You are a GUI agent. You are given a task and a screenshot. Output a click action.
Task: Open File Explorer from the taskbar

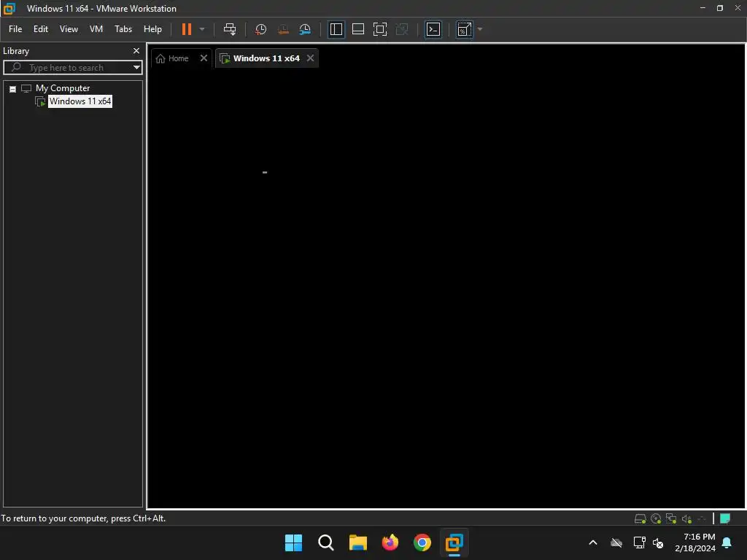pos(357,542)
